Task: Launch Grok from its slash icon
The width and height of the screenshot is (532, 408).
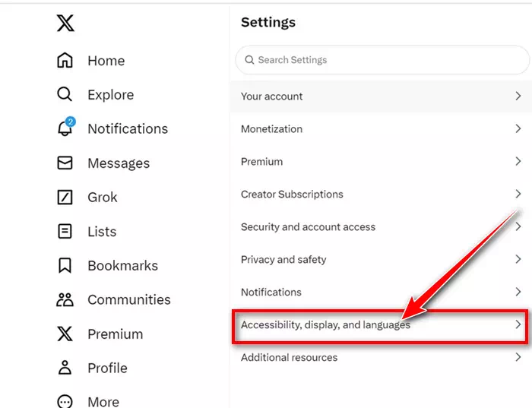Action: point(65,197)
